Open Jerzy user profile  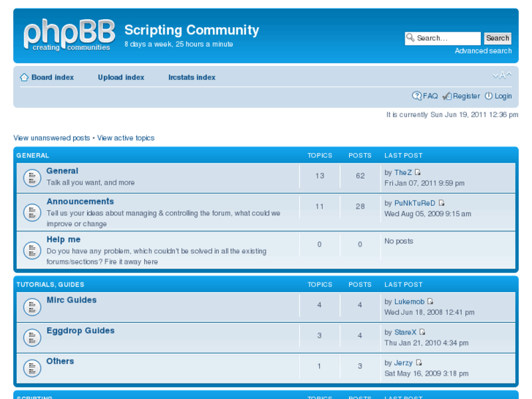click(x=403, y=362)
